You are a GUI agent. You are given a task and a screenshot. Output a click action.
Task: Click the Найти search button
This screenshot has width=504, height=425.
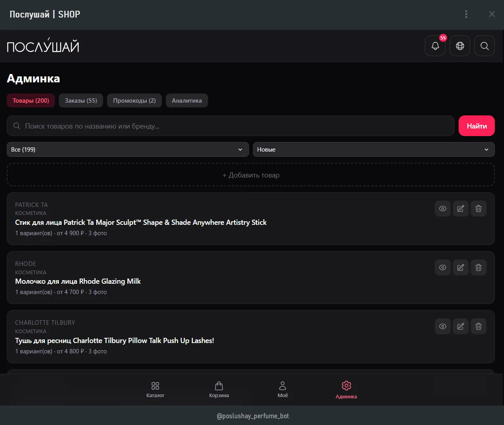[477, 126]
